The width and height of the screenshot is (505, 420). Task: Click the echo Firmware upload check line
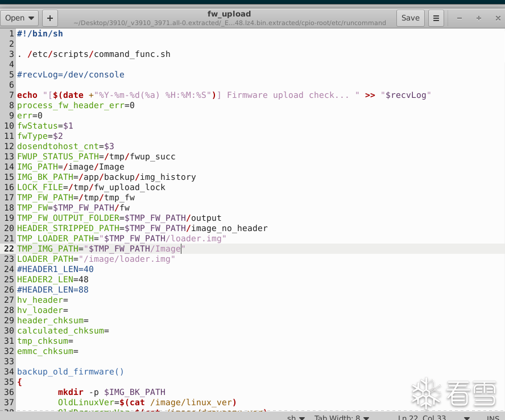pos(224,95)
